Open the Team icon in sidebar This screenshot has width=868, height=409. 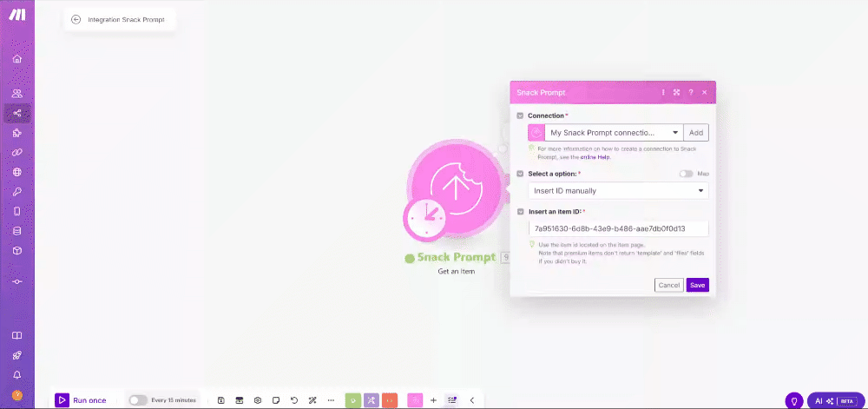[x=17, y=93]
